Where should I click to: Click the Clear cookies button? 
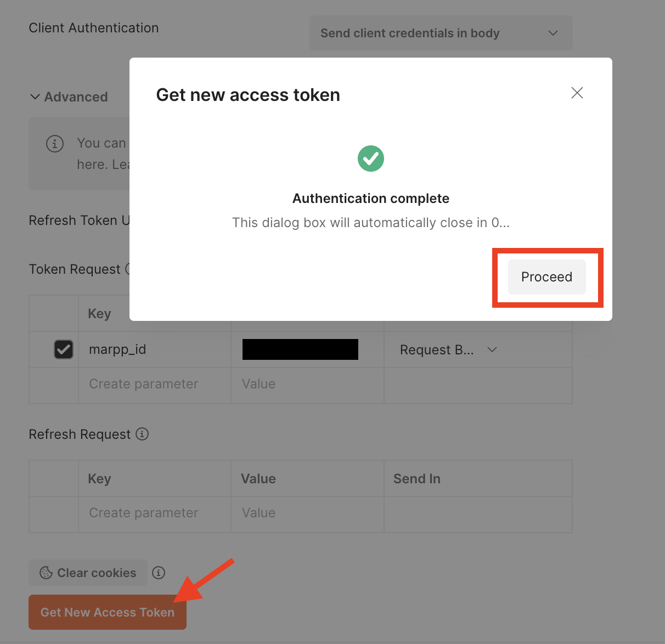(88, 573)
